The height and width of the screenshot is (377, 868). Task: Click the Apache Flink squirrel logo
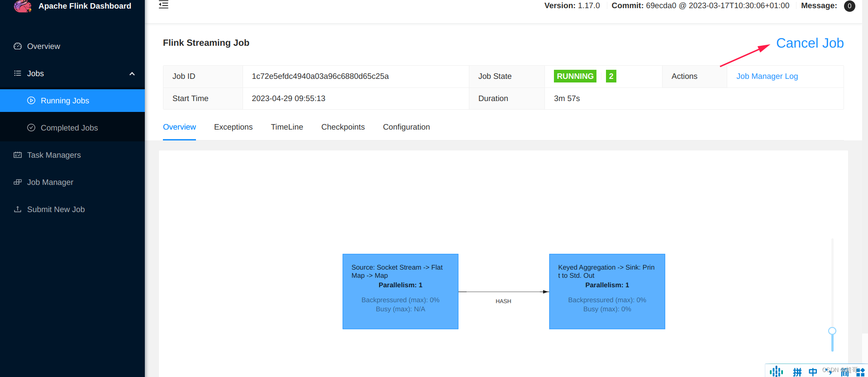(23, 6)
